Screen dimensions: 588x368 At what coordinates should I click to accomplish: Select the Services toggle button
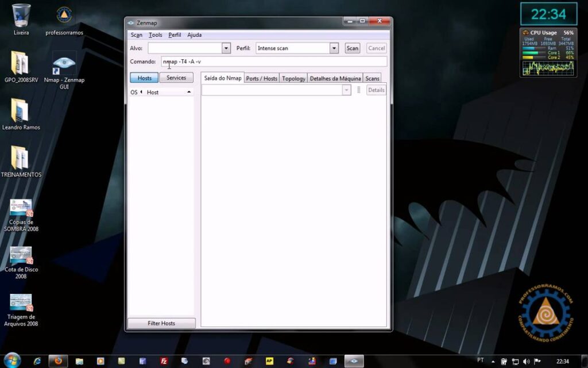(176, 78)
